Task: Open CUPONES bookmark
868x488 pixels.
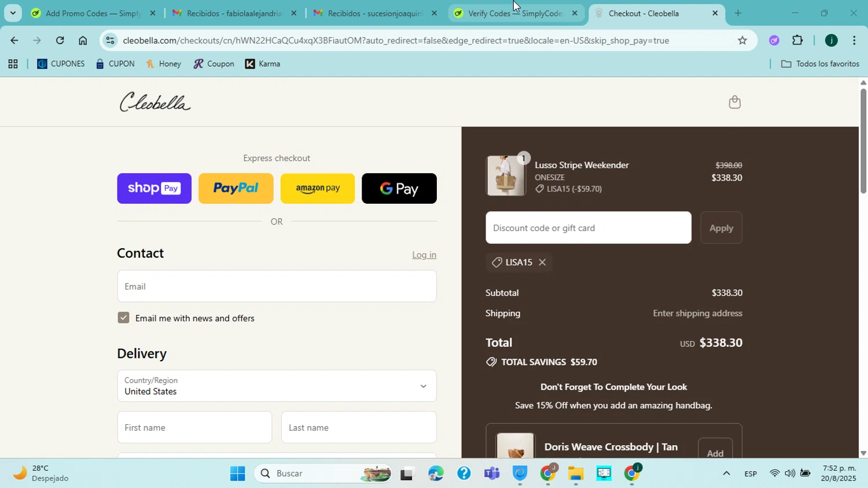Action: [61, 64]
